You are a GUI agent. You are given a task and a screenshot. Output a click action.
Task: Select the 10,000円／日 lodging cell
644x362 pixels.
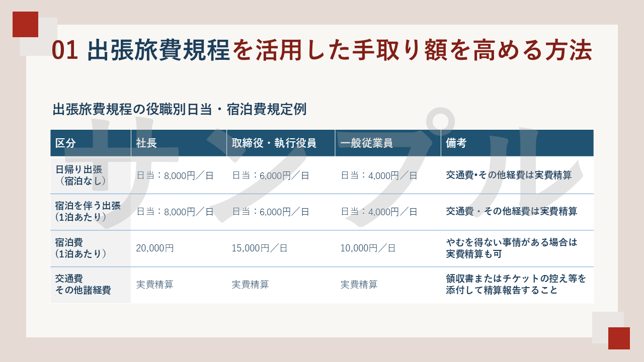(x=368, y=248)
